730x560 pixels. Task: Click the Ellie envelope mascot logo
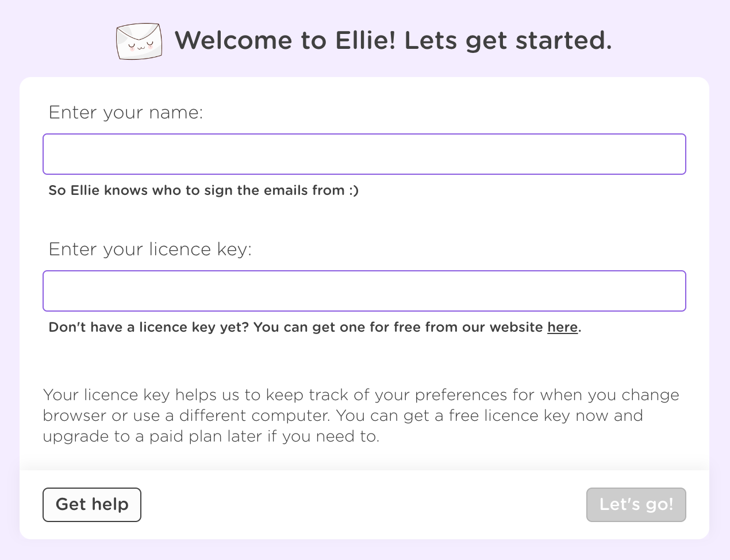[139, 41]
